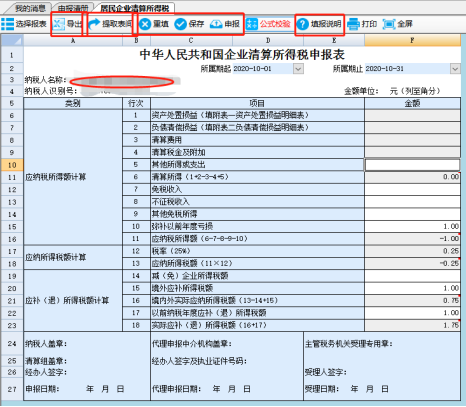466x407 pixels.
Task: Click the 打印 printer icon
Action: tap(353, 24)
